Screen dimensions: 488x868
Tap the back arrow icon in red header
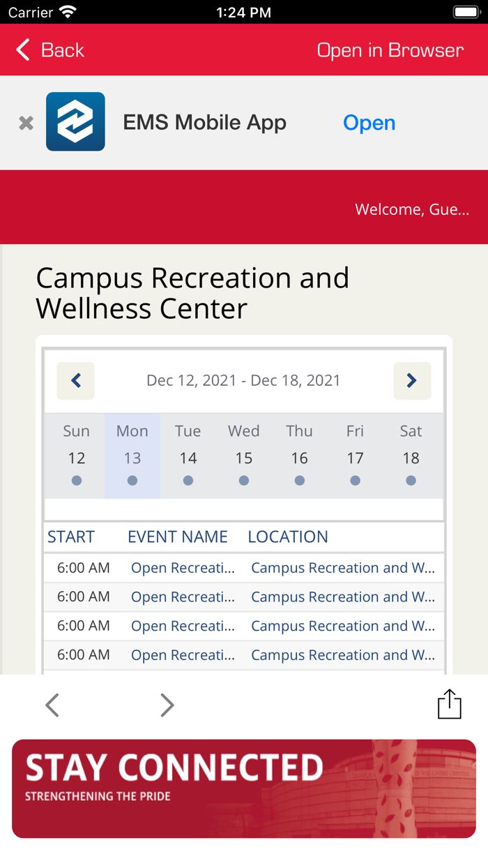[22, 50]
